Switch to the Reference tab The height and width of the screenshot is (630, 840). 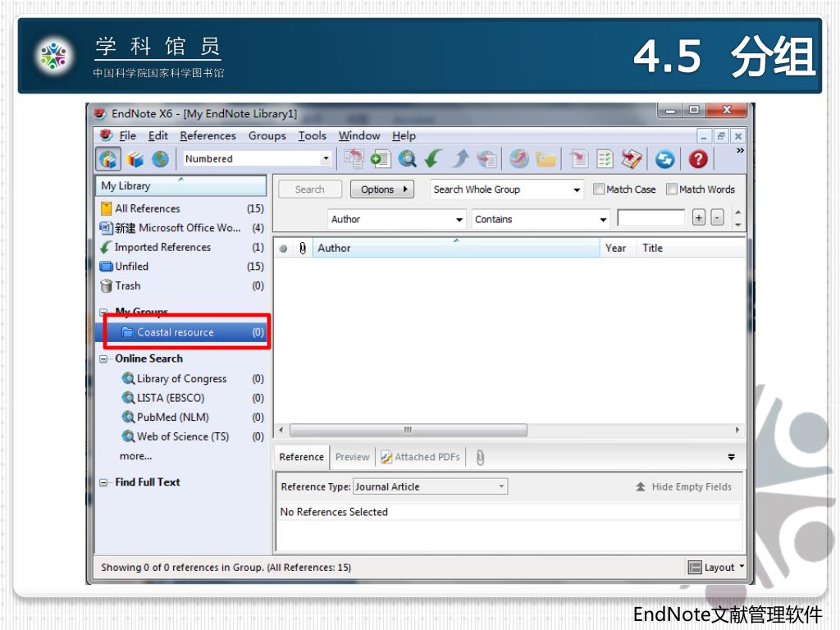pyautogui.click(x=301, y=457)
